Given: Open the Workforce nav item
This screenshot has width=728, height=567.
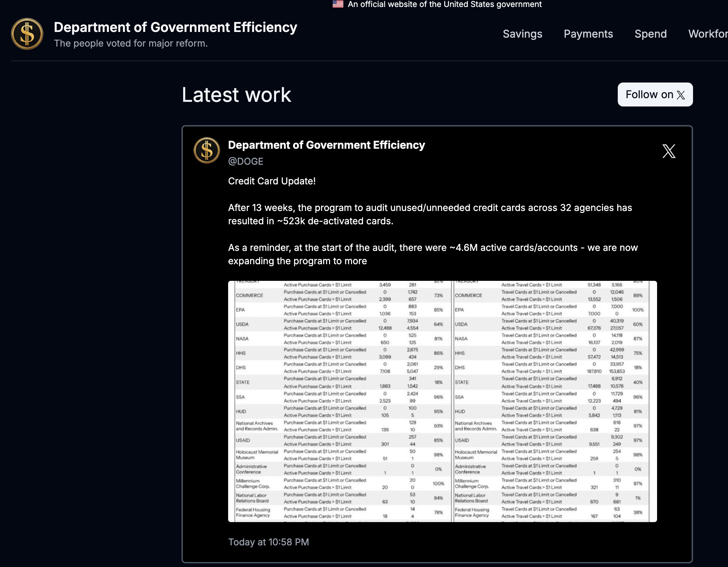Looking at the screenshot, I should (708, 34).
